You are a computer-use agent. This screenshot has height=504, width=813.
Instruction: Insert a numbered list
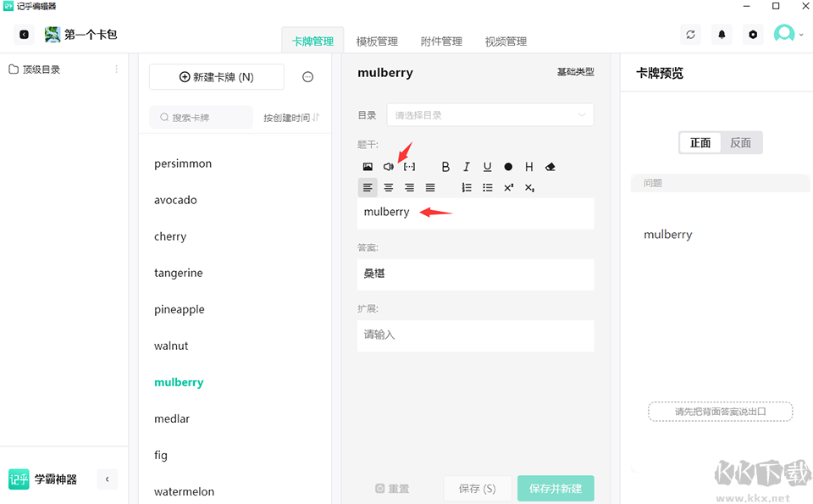pos(467,187)
